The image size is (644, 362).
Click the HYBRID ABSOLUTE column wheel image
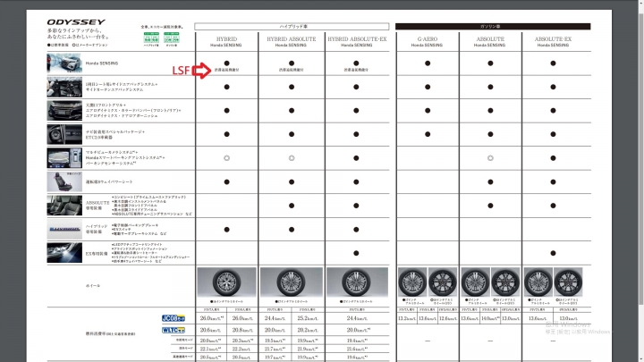(292, 282)
